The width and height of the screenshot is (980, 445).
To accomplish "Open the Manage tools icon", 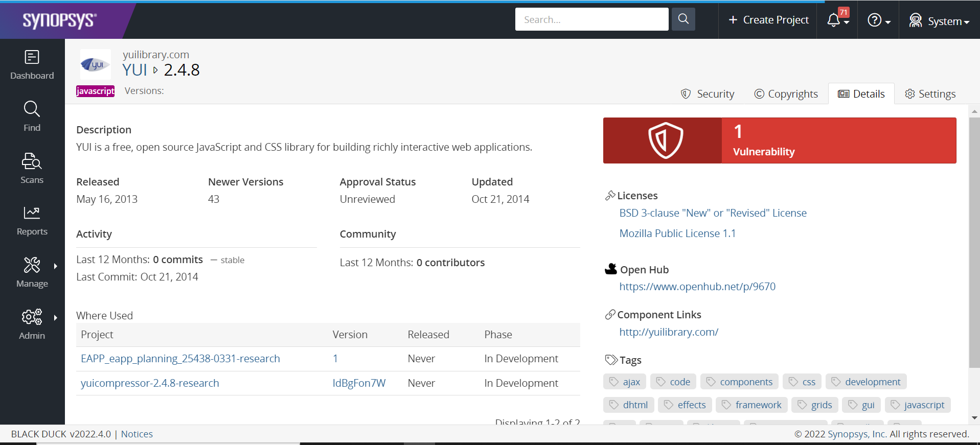I will 32,265.
